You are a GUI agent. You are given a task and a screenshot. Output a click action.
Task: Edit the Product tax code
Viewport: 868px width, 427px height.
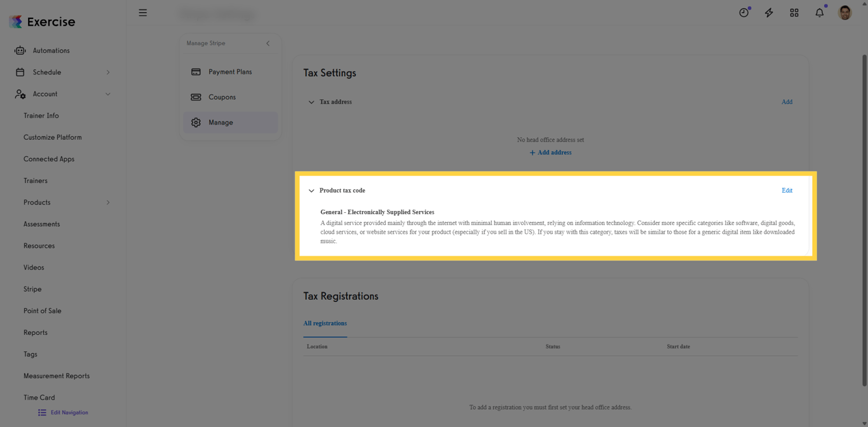tap(787, 190)
